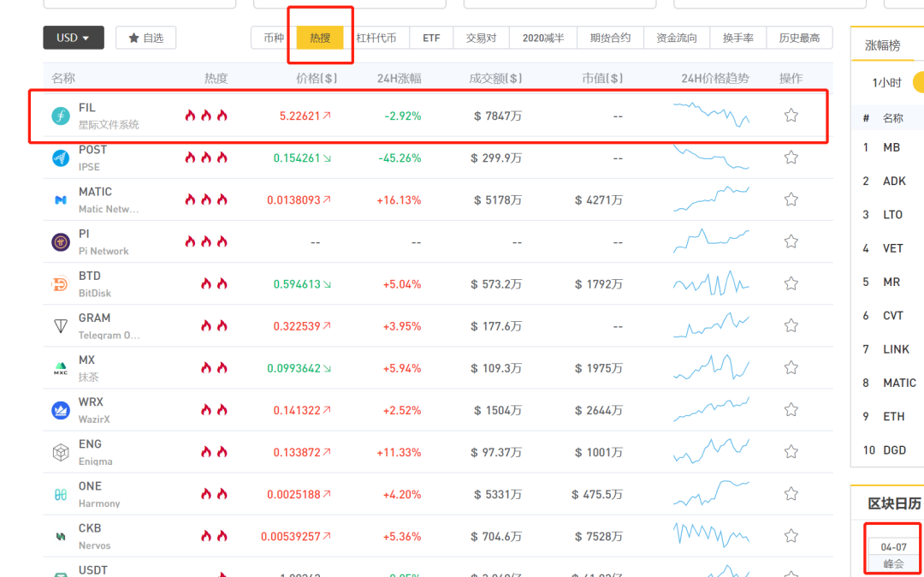This screenshot has height=577, width=924.
Task: Open FIL 24H price trend chart
Action: point(711,115)
